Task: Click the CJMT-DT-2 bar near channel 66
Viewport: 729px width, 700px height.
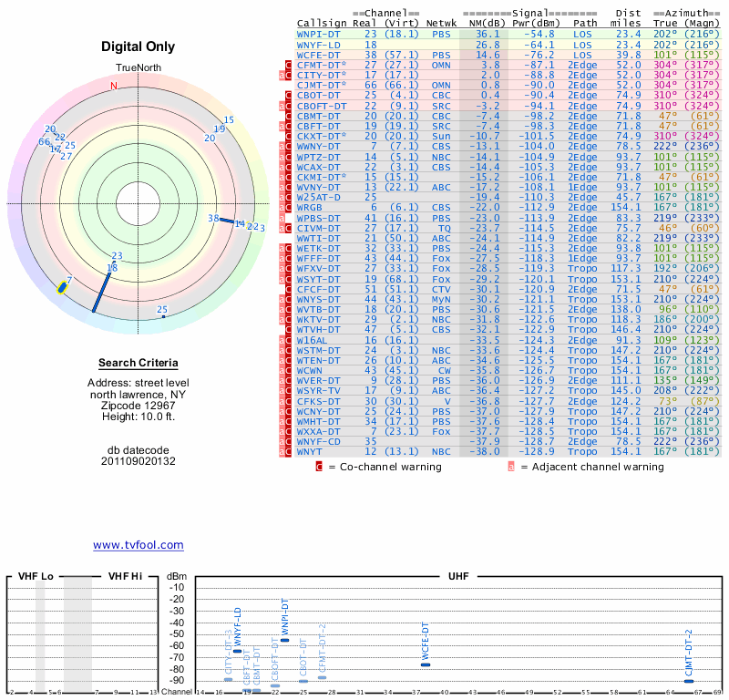Action: point(689,681)
